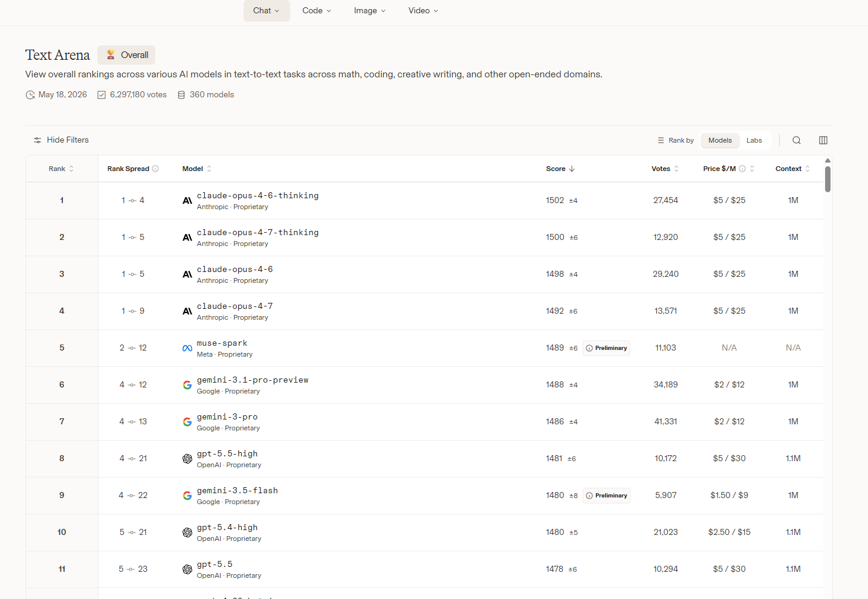The height and width of the screenshot is (599, 868).
Task: Open the Chat dropdown in the top navigation
Action: pyautogui.click(x=267, y=11)
